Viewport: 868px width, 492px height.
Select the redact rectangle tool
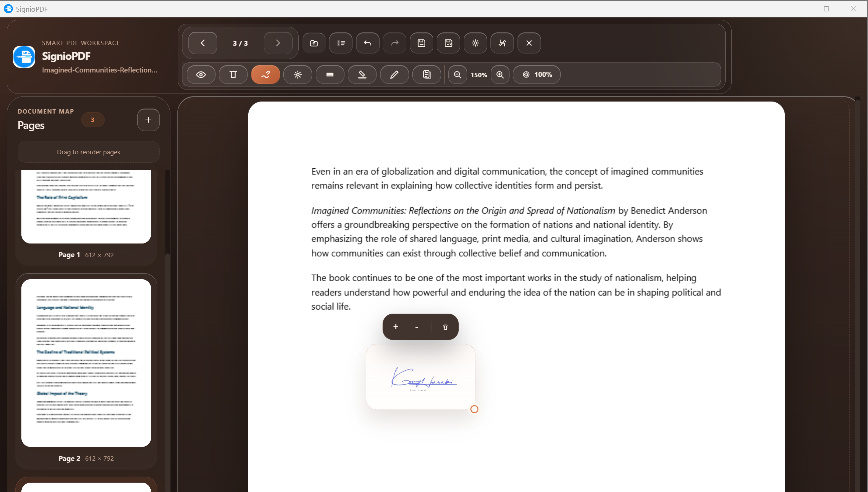pyautogui.click(x=330, y=74)
